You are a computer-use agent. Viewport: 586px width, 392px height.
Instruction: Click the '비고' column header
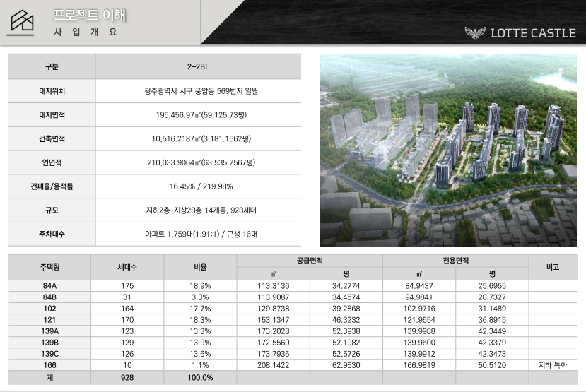tap(553, 267)
